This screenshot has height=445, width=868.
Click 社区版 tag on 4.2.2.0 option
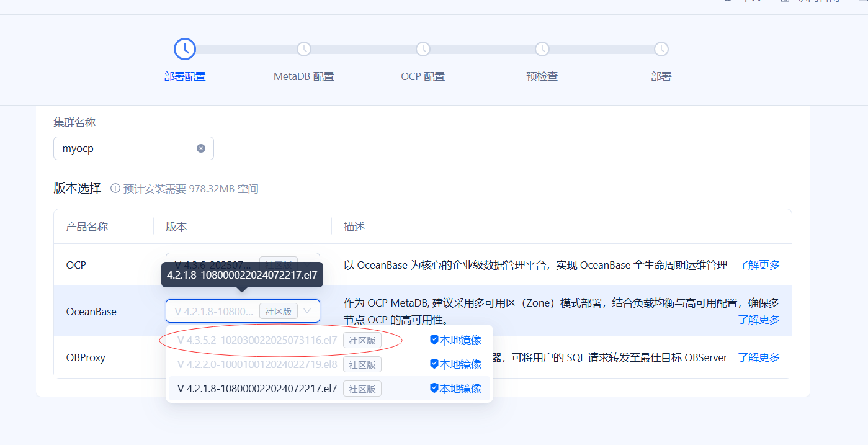pos(362,364)
